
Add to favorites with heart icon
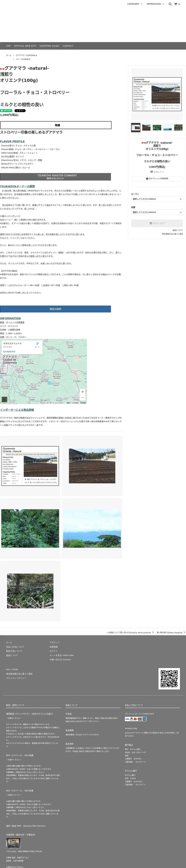[152, 172]
